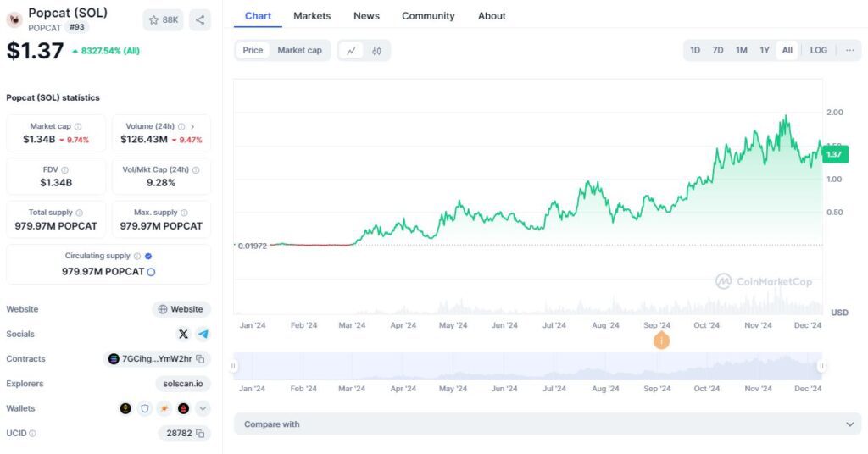This screenshot has height=454, width=868.
Task: Click the green 1.37 current price tag
Action: [834, 154]
